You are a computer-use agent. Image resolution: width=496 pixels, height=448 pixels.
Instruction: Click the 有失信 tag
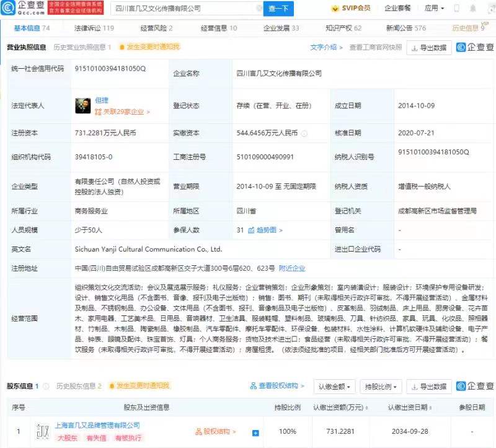tap(97, 438)
